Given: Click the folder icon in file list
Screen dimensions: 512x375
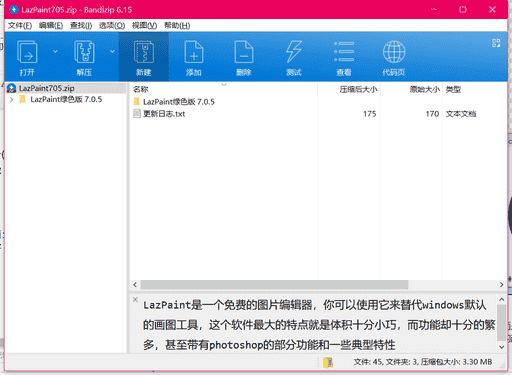Looking at the screenshot, I should [137, 101].
